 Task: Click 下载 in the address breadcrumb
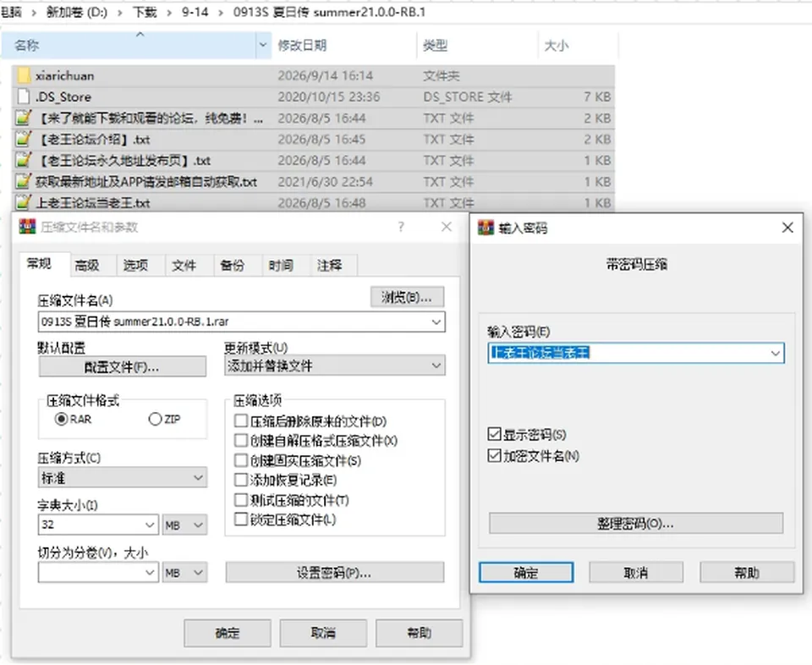pos(145,12)
